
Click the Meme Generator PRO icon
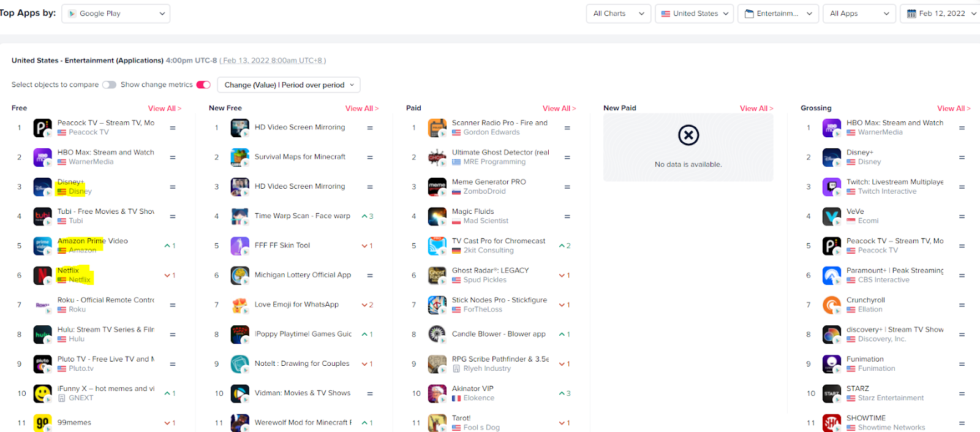click(x=437, y=186)
